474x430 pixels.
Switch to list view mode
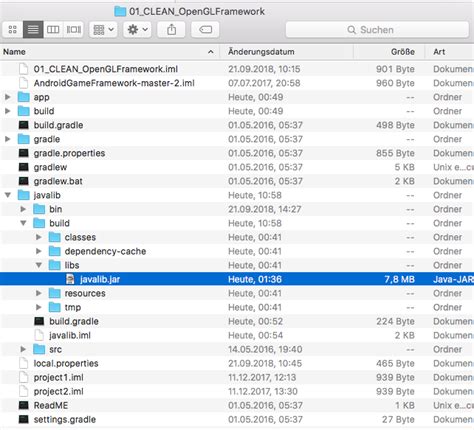pyautogui.click(x=33, y=30)
